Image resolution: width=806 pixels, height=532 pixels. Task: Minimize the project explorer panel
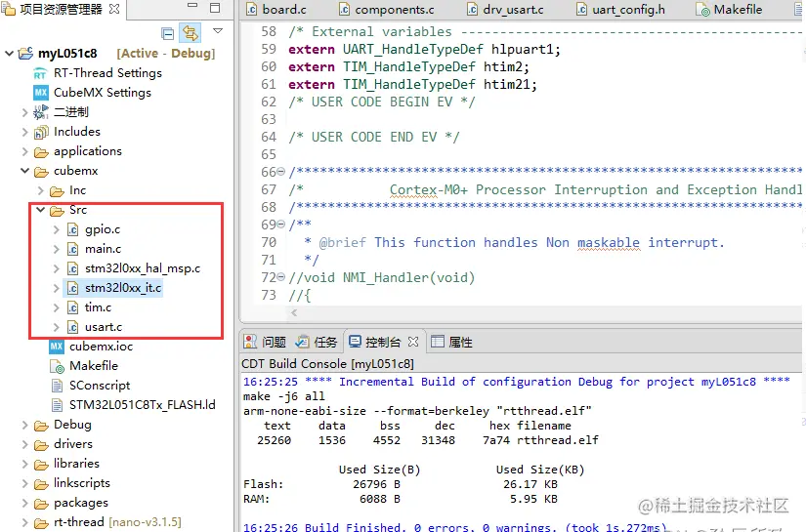[x=192, y=6]
